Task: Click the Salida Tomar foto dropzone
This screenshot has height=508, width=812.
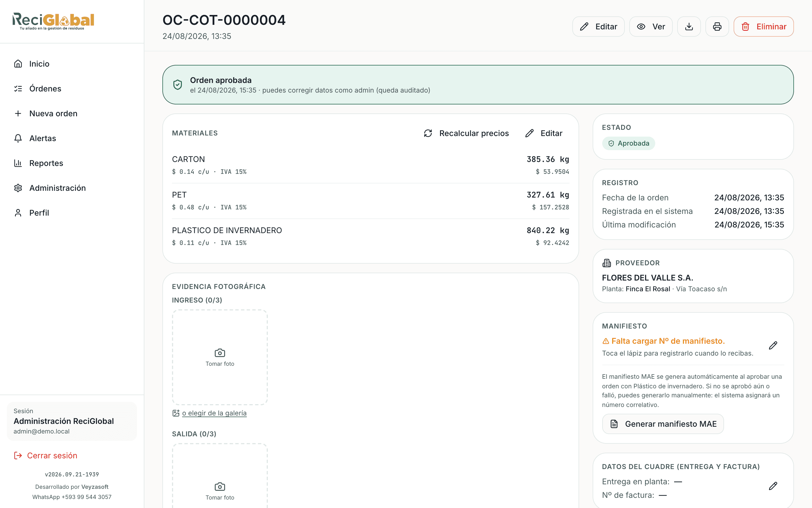Action: tap(220, 476)
